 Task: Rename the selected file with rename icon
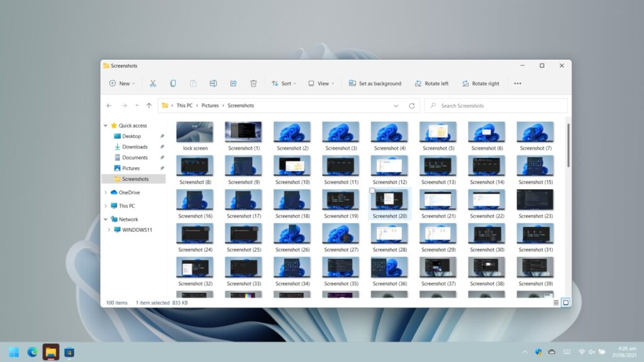coord(213,83)
